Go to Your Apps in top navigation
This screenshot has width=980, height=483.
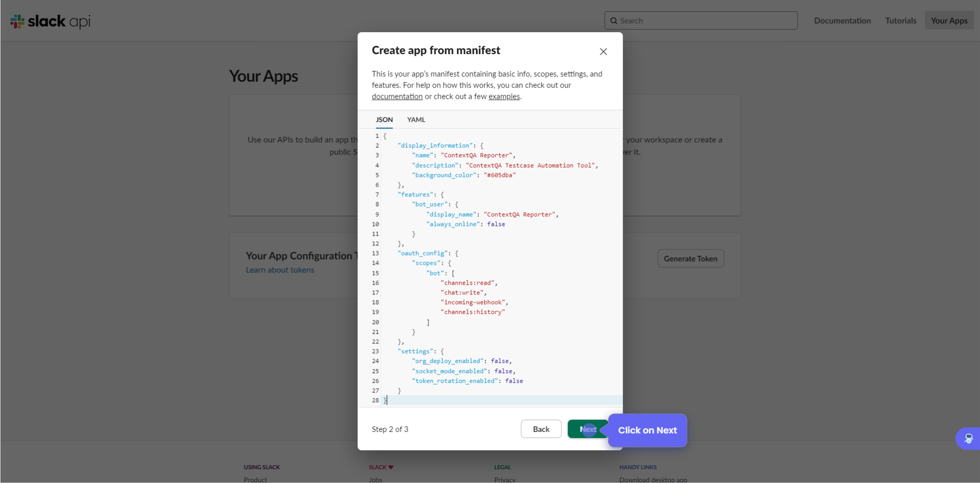point(949,21)
